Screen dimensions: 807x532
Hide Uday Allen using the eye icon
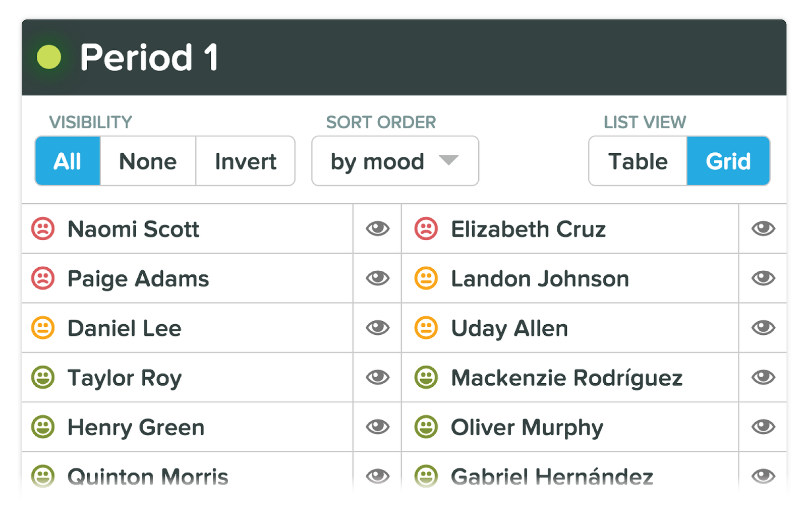click(x=763, y=328)
